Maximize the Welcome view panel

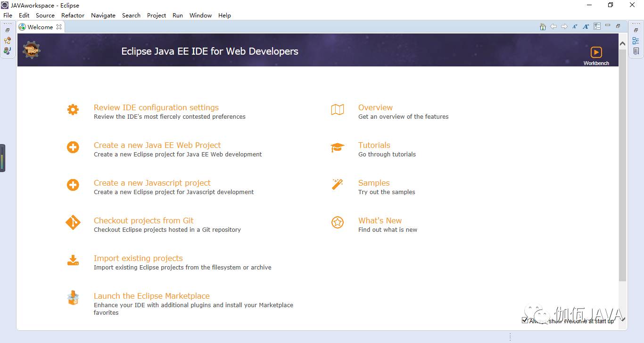[618, 26]
